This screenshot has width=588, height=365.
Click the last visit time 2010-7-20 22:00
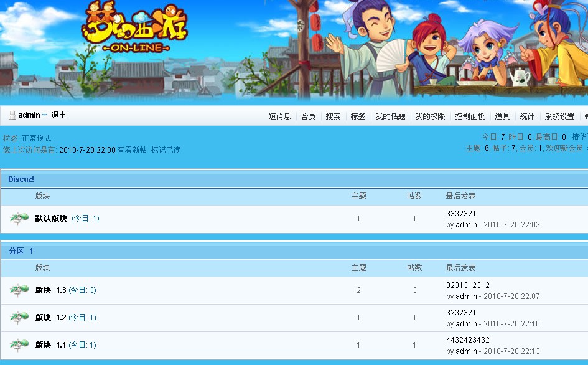click(x=87, y=150)
